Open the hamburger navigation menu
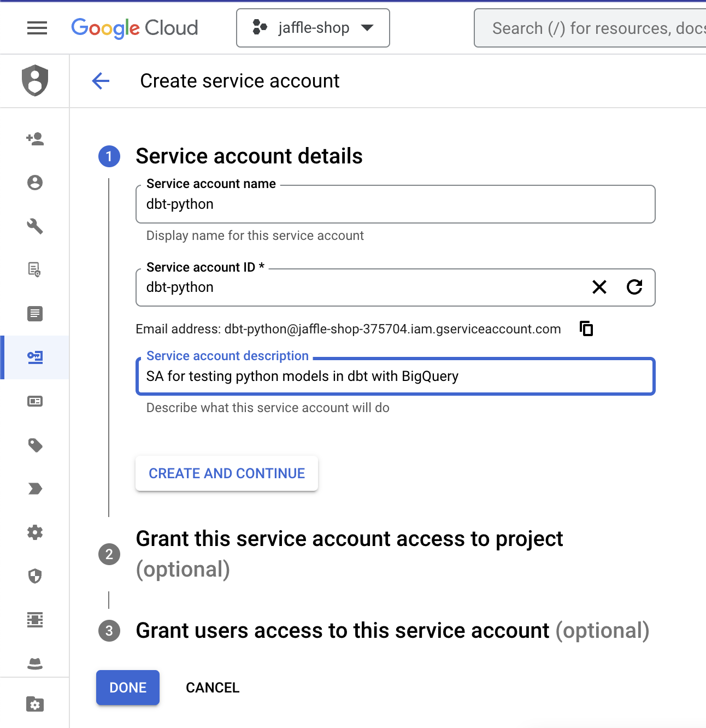This screenshot has width=706, height=728. point(37,28)
